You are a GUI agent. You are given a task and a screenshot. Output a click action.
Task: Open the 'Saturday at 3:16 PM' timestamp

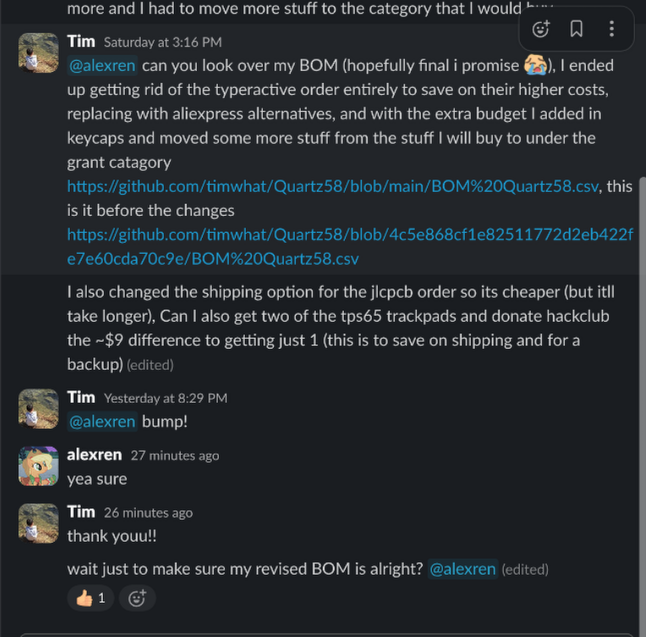[x=163, y=42]
